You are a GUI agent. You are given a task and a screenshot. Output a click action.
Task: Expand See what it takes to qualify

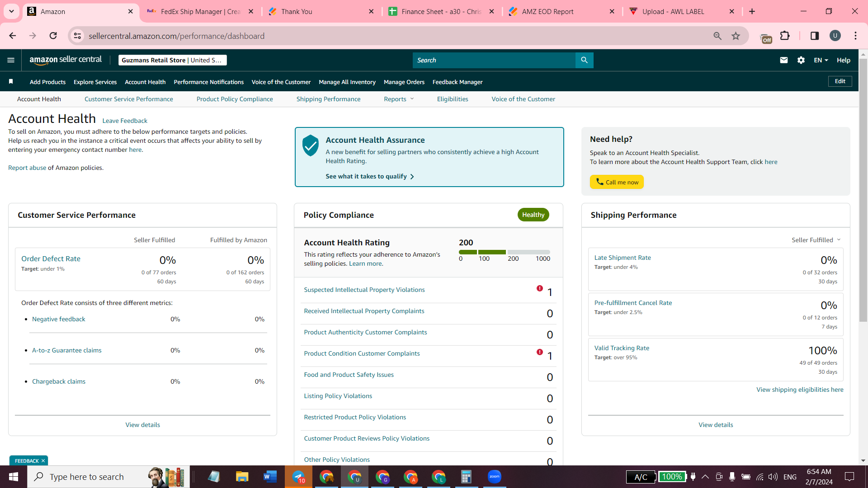[370, 176]
